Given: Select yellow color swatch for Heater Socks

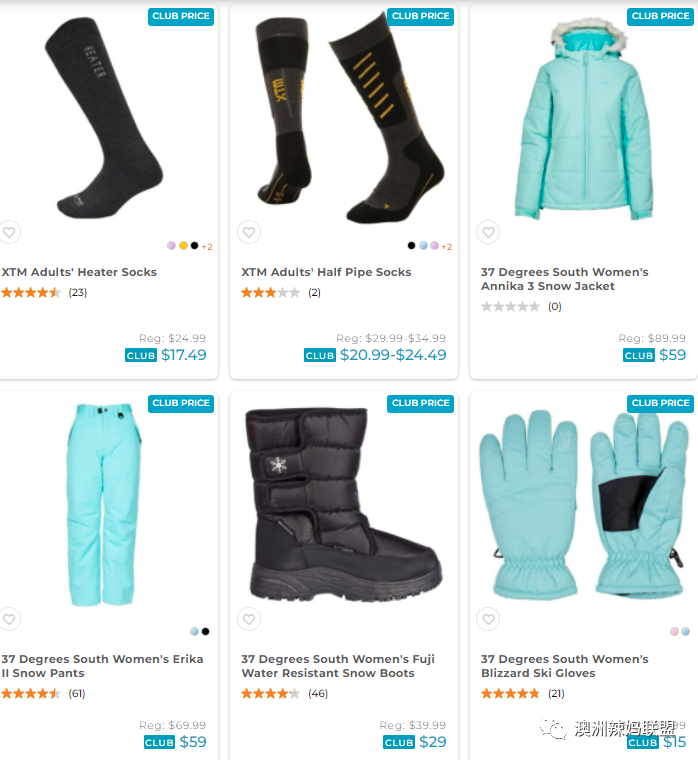Looking at the screenshot, I should [183, 246].
